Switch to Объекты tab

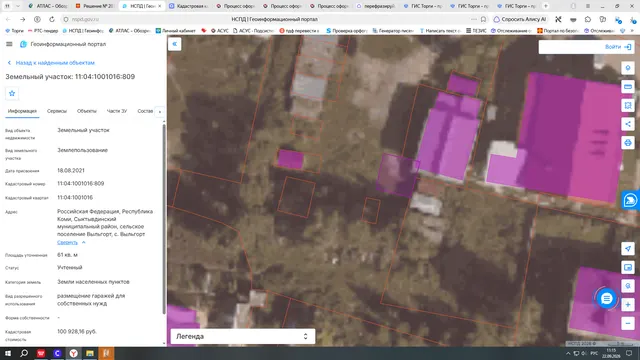[x=87, y=111]
